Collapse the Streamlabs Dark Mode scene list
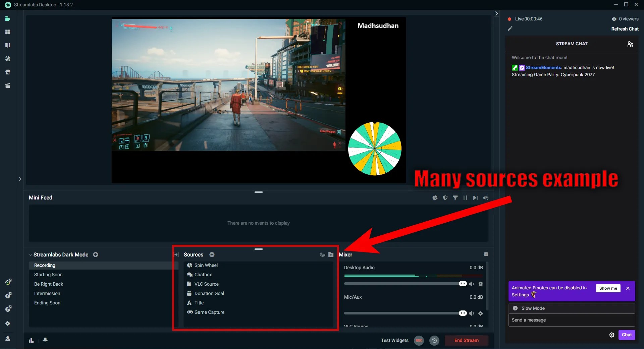 coord(31,254)
